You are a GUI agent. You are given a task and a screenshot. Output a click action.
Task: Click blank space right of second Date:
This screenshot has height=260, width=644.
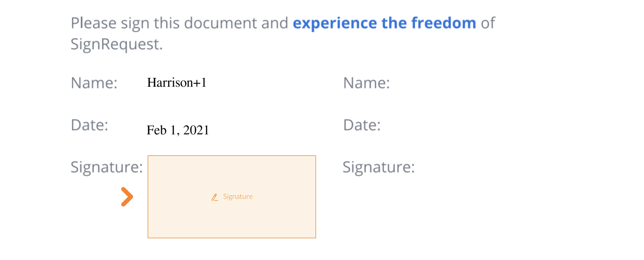492,125
